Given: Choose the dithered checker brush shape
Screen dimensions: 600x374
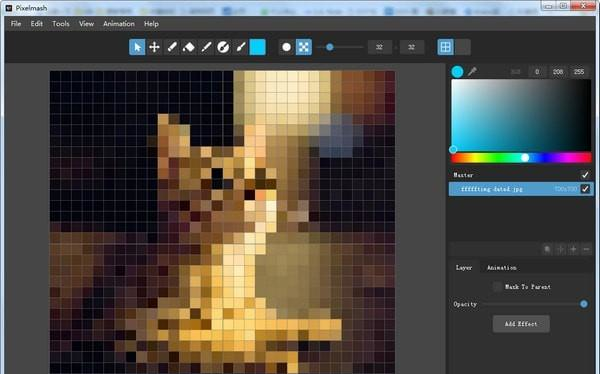Looking at the screenshot, I should (x=304, y=47).
